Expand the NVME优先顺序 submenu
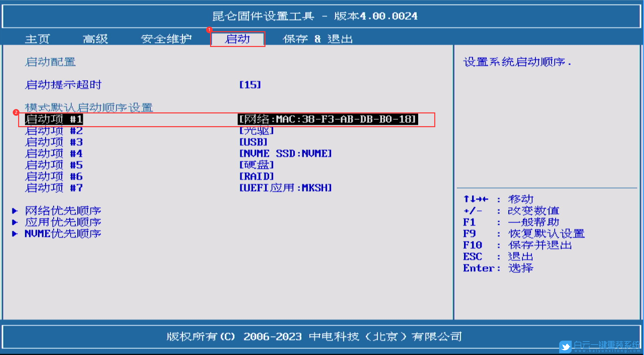 (x=62, y=233)
